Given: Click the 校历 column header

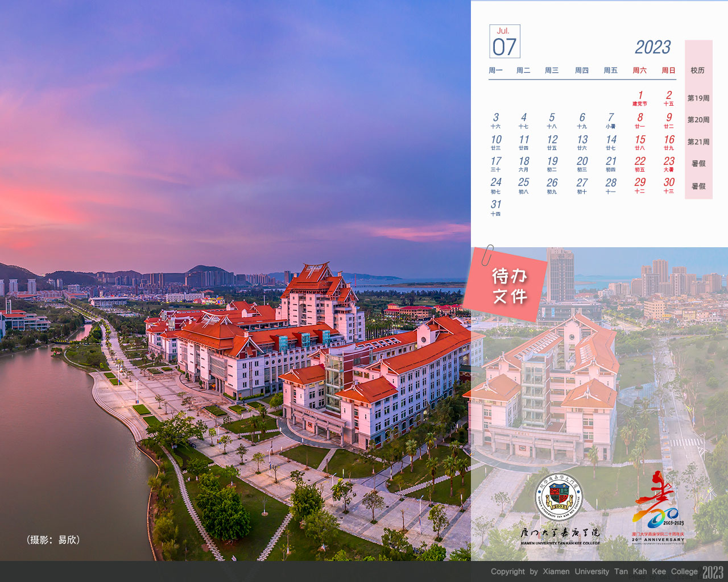Looking at the screenshot, I should point(698,70).
